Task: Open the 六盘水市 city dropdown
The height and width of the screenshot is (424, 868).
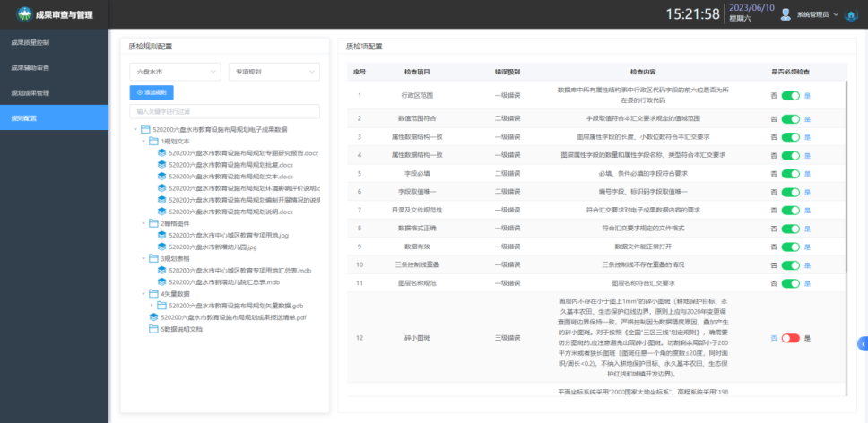Action: point(175,72)
